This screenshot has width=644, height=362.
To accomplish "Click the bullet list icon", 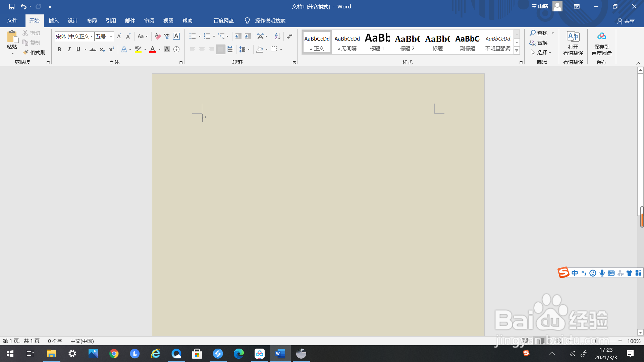I will click(192, 36).
